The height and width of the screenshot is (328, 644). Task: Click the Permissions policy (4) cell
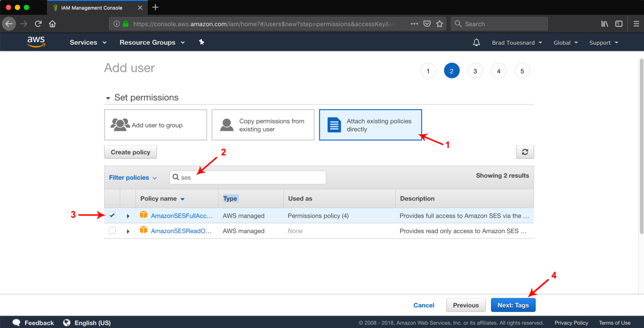tap(318, 216)
